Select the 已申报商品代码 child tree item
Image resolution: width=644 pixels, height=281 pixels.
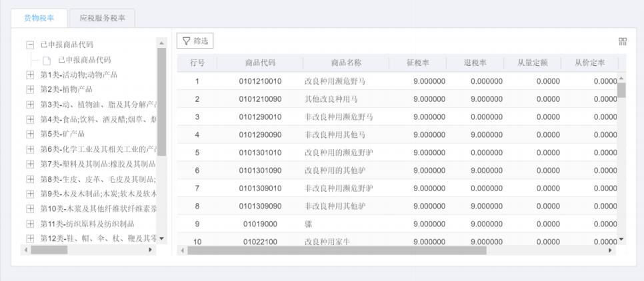tap(85, 60)
